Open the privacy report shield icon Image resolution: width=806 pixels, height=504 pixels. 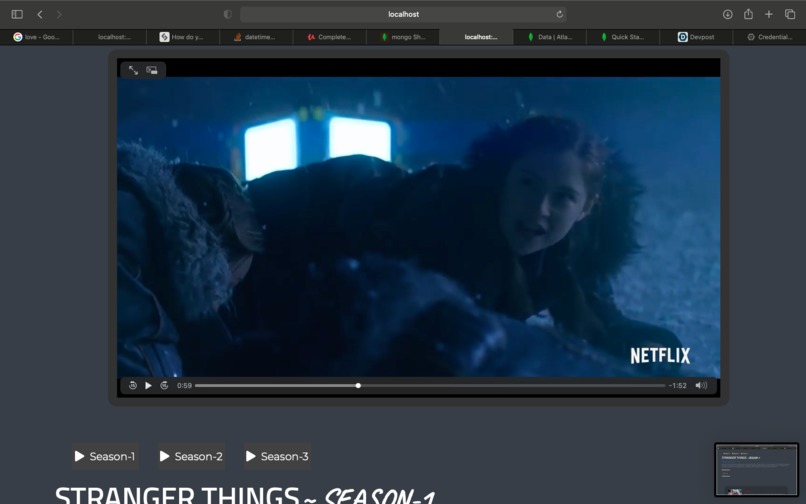(228, 14)
